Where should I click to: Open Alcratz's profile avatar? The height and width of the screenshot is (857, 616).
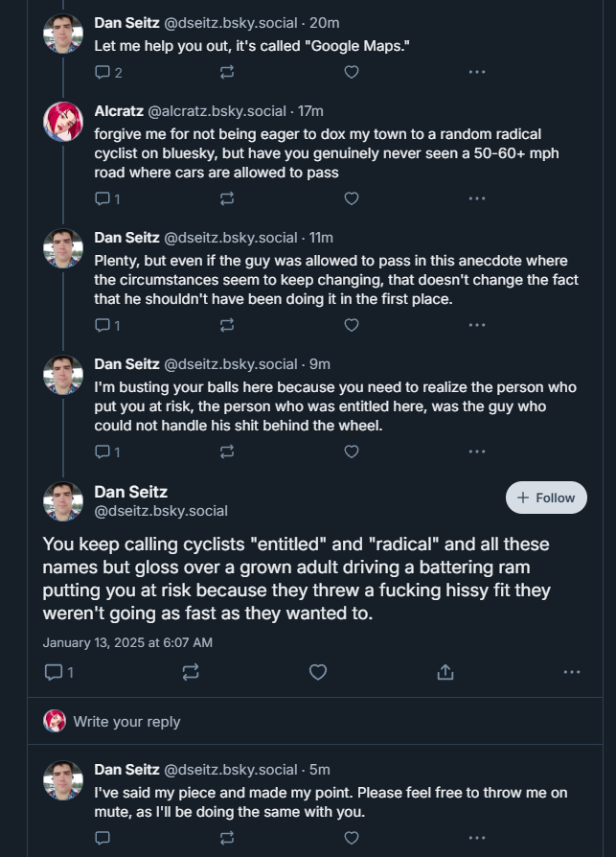click(x=63, y=121)
